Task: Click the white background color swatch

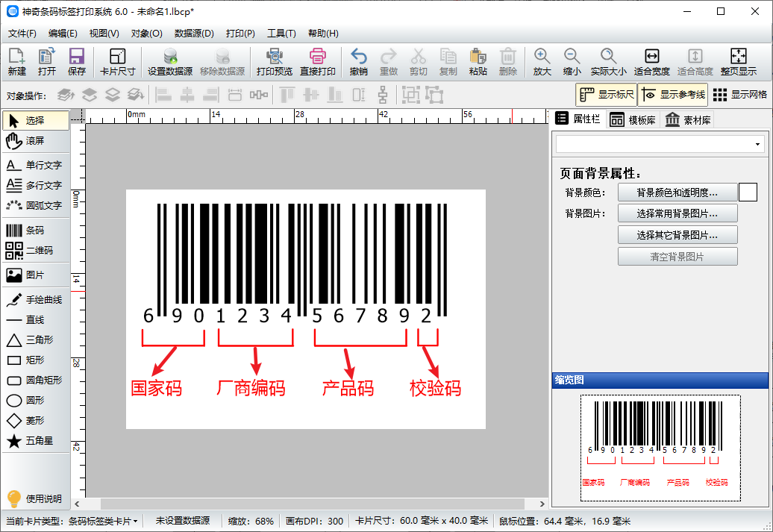Action: (748, 193)
